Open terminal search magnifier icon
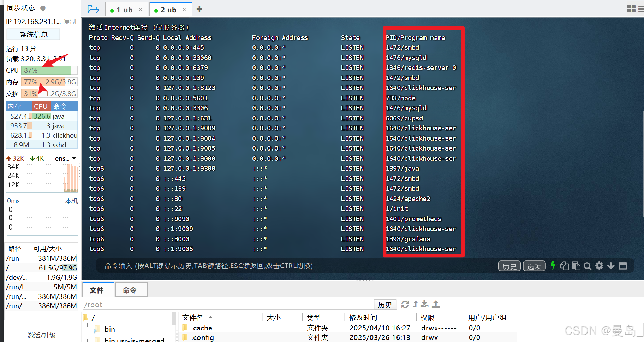Viewport: 644px width, 342px height. tap(588, 266)
